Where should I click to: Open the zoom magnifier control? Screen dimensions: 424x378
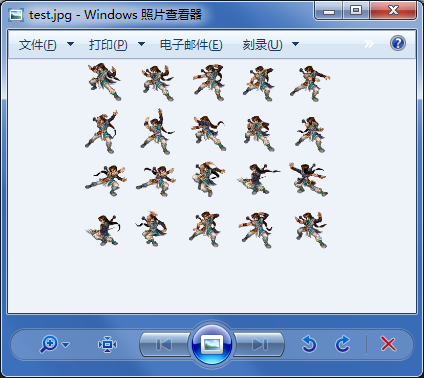(x=49, y=344)
